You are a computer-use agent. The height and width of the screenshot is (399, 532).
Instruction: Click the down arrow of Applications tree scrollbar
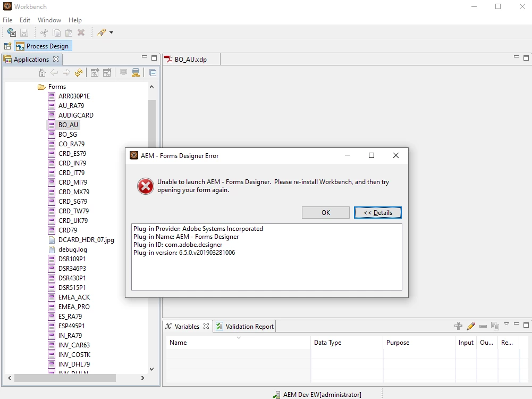pos(151,369)
